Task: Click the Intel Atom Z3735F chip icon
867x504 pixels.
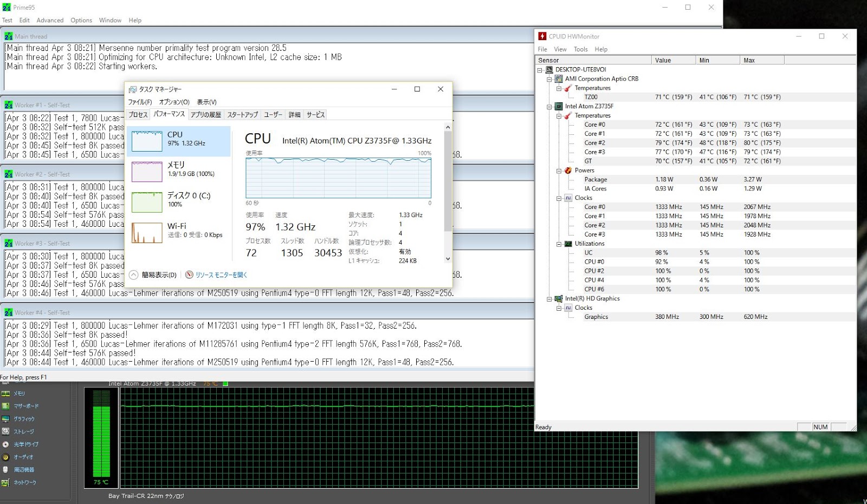Action: (559, 107)
